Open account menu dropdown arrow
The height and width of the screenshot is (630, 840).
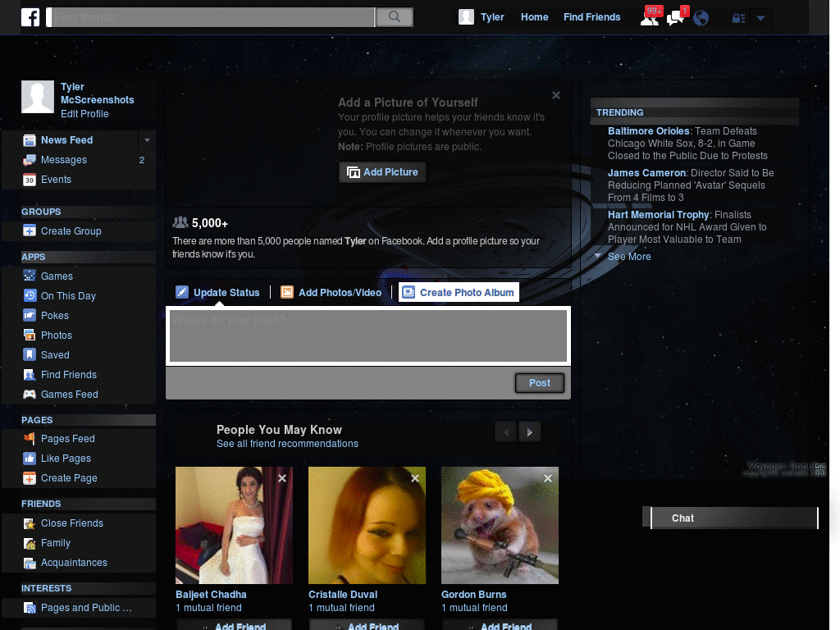pos(760,18)
